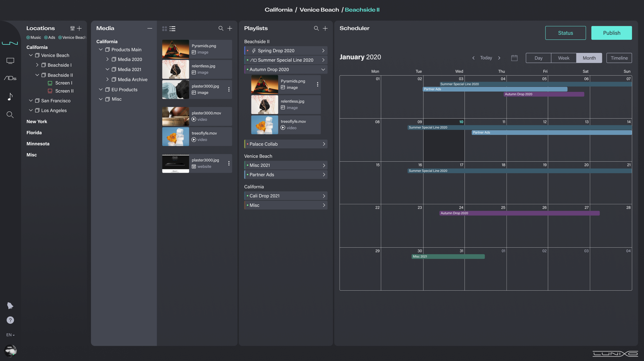The width and height of the screenshot is (644, 361).
Task: Collapse the Autumn Drop 2020 playlist
Action: tap(323, 69)
